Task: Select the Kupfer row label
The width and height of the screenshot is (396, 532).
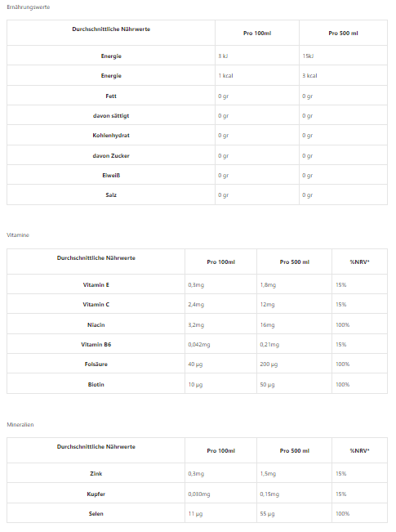Action: tap(96, 494)
